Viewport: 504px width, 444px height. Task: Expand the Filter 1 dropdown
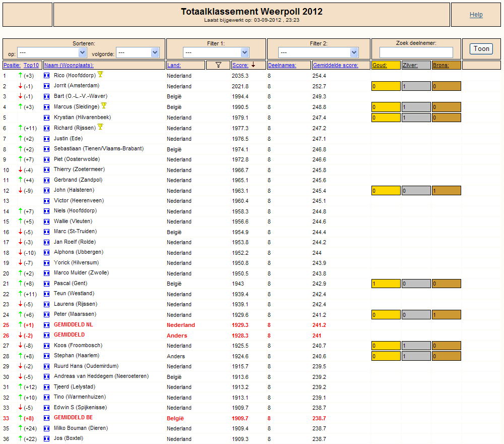pyautogui.click(x=216, y=52)
